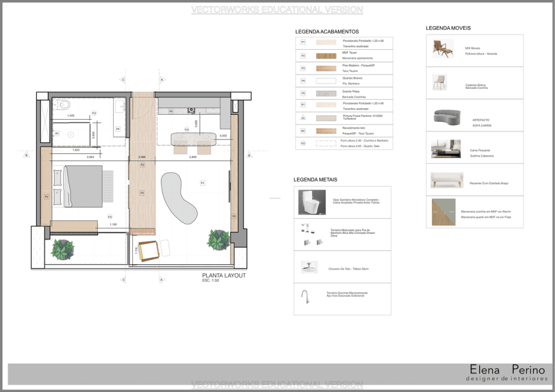Select the ceiling shower head image

click(x=309, y=266)
